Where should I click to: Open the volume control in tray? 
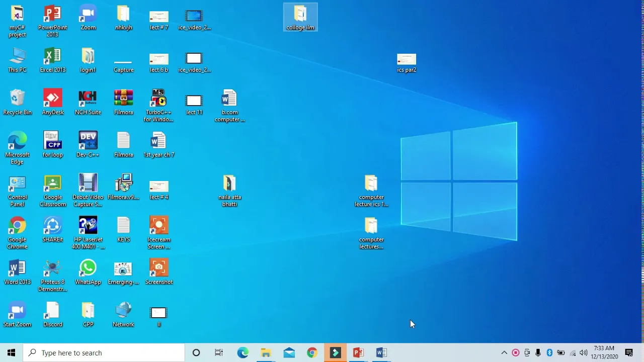[x=584, y=352]
